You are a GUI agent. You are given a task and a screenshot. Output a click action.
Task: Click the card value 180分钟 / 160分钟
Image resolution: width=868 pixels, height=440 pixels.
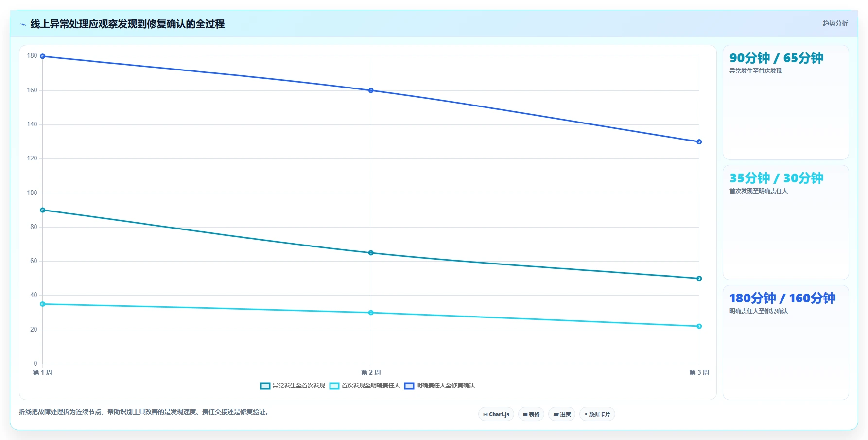point(782,298)
